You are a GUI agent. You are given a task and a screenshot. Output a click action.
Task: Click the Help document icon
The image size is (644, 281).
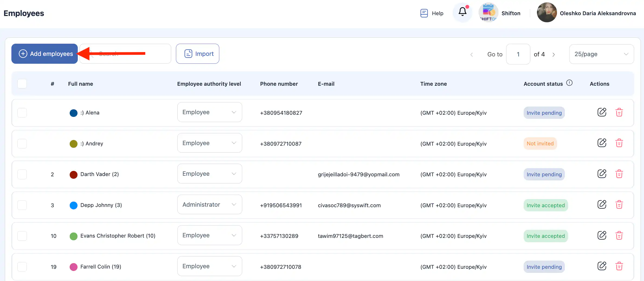coord(424,13)
